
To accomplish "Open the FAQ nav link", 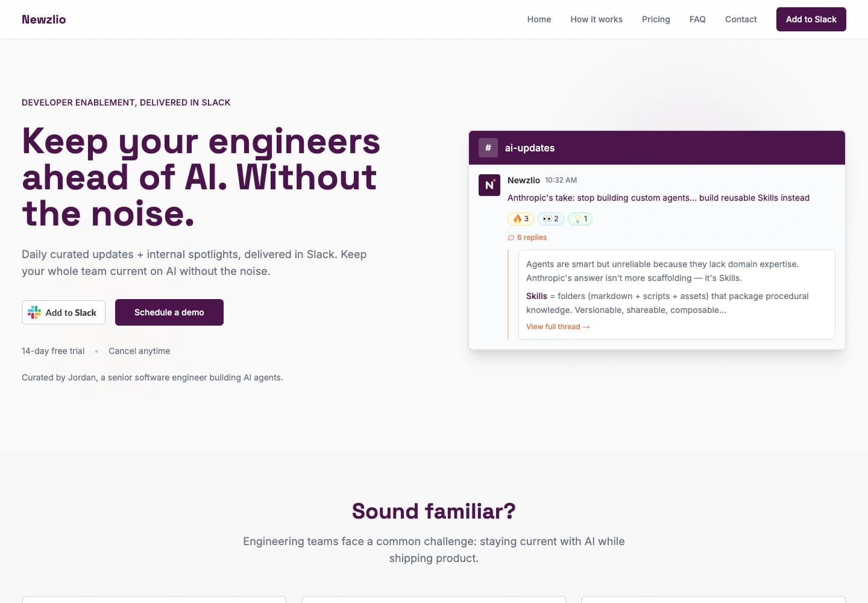I will (697, 19).
